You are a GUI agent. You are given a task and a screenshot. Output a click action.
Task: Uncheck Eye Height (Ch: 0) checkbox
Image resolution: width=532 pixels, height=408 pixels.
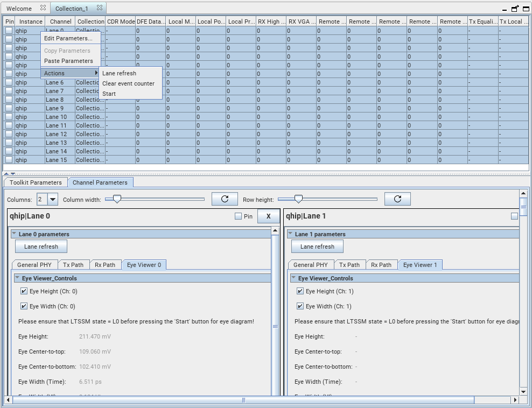pyautogui.click(x=24, y=291)
